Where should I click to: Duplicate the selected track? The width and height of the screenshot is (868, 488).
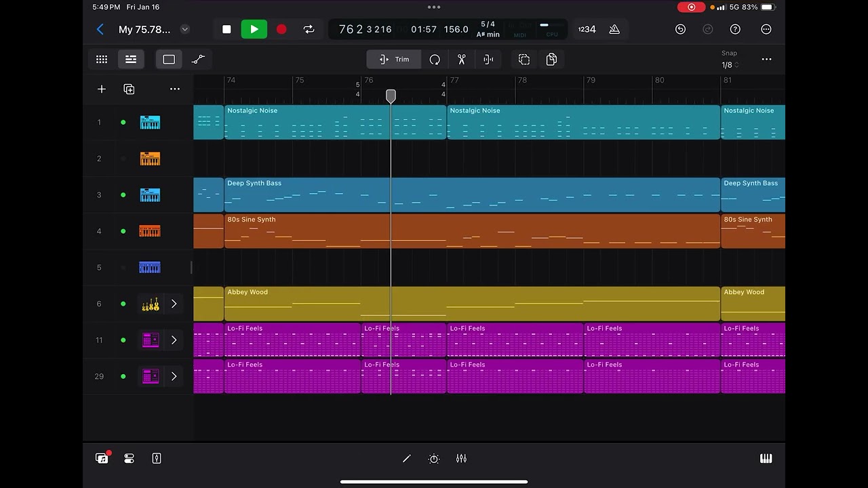point(129,89)
